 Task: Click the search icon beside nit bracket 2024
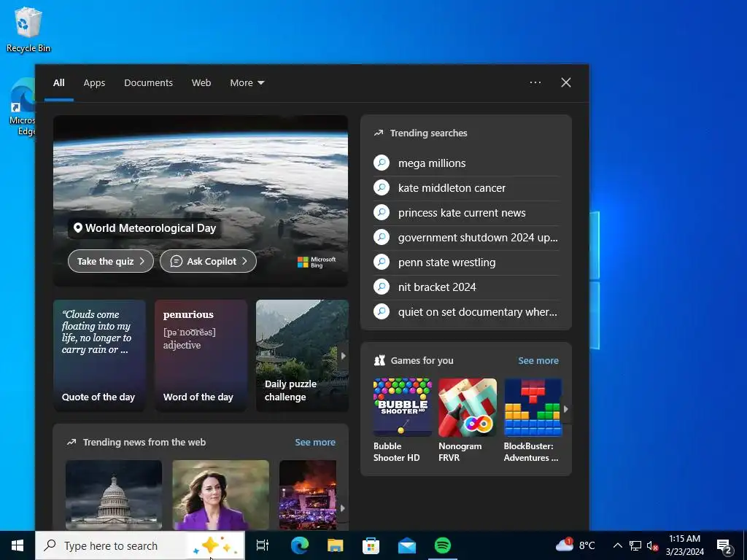click(382, 287)
